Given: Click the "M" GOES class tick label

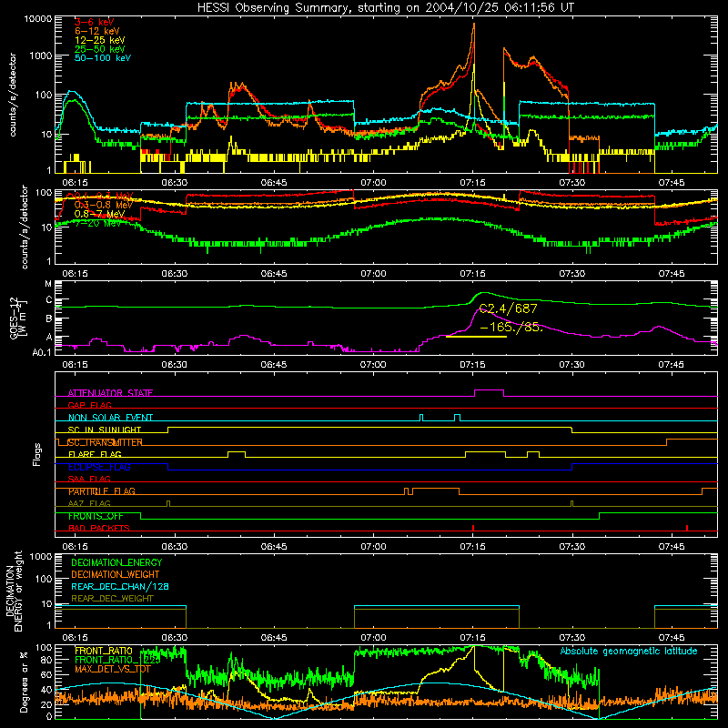Looking at the screenshot, I should pyautogui.click(x=48, y=284).
